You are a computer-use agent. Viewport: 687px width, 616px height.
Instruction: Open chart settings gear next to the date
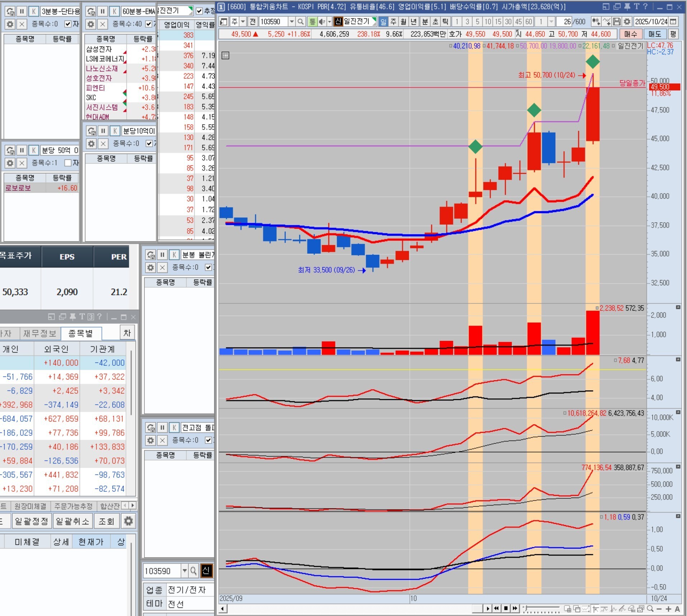pyautogui.click(x=627, y=22)
